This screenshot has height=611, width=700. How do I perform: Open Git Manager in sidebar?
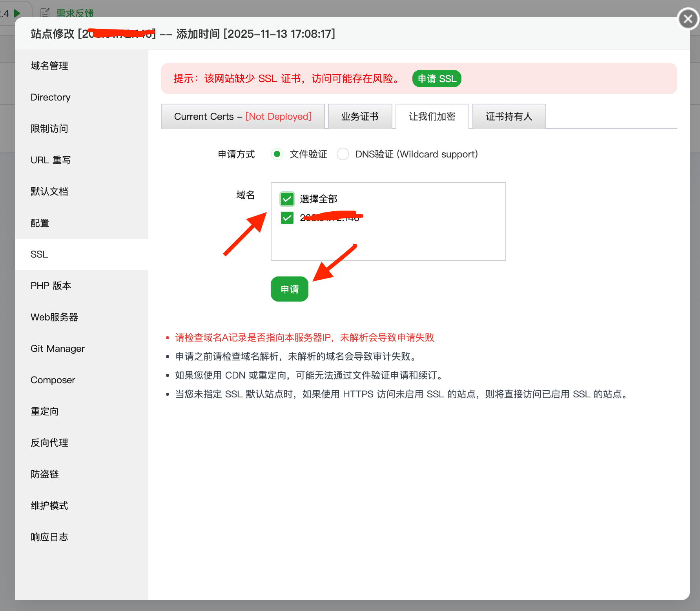(58, 349)
